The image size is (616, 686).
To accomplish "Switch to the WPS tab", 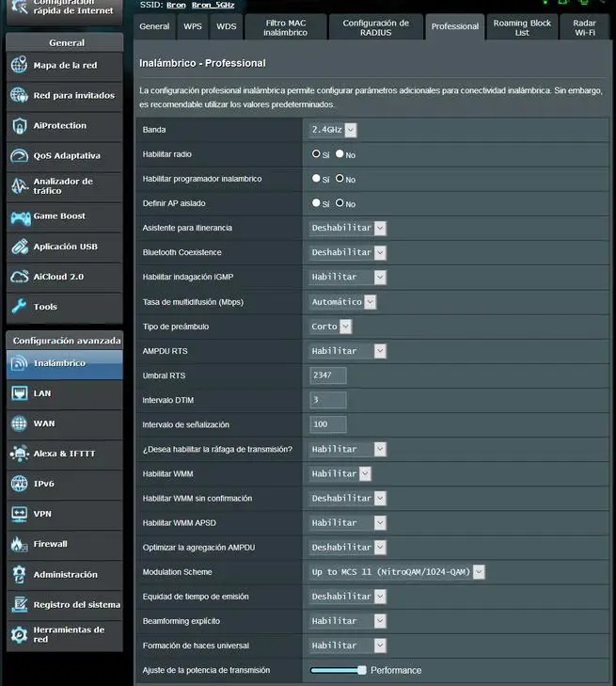I will pyautogui.click(x=193, y=26).
